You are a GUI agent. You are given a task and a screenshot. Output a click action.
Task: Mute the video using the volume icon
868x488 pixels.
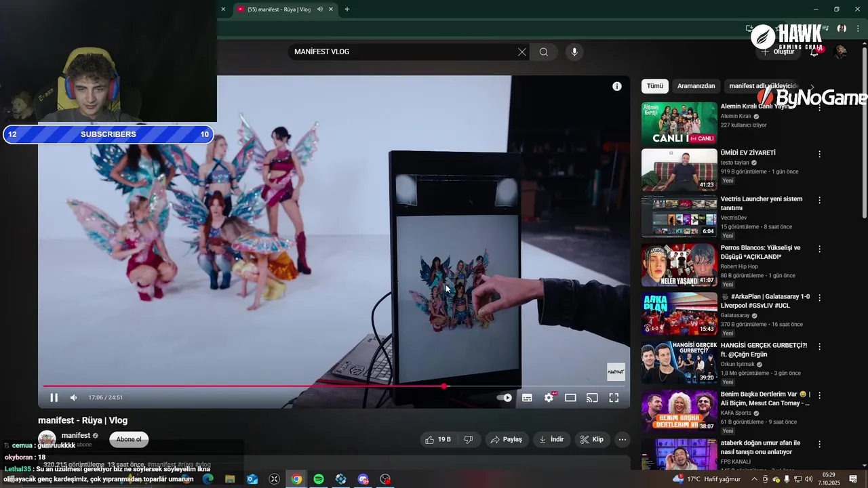tap(74, 398)
